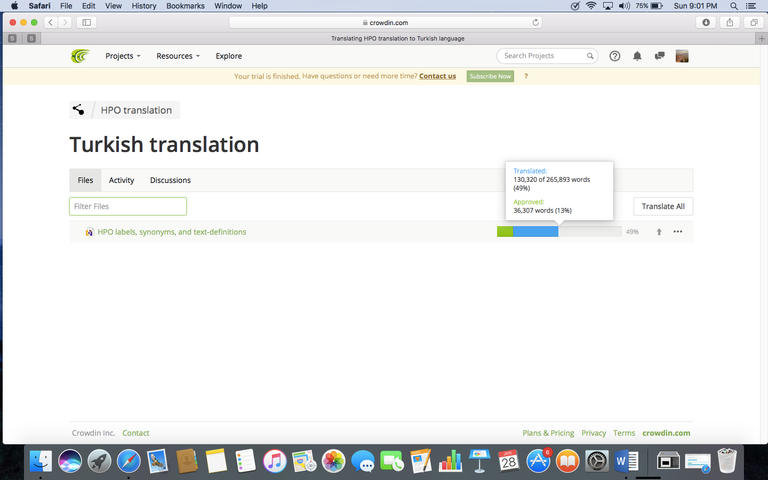Image resolution: width=768 pixels, height=480 pixels.
Task: Click the upload arrow icon in file row
Action: pyautogui.click(x=659, y=232)
